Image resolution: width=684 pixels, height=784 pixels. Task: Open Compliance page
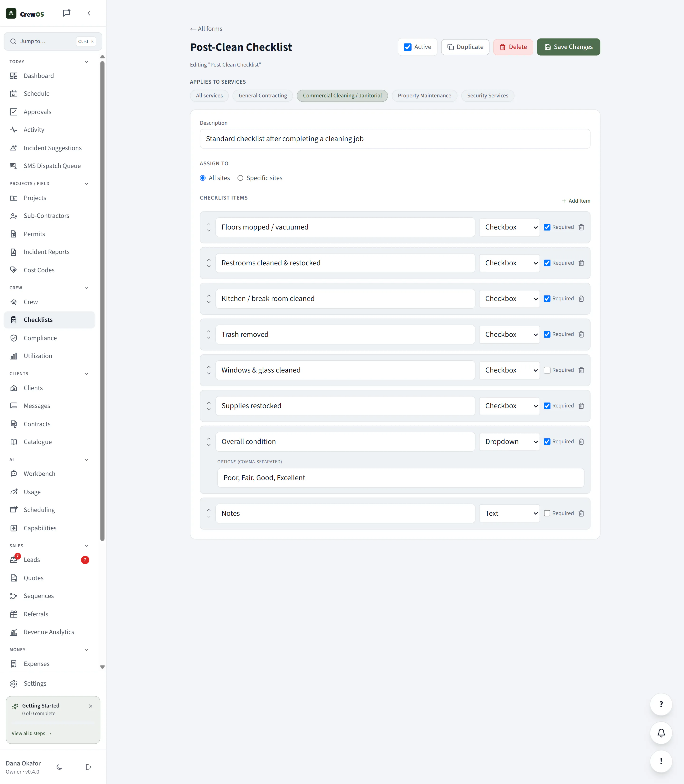point(49,338)
